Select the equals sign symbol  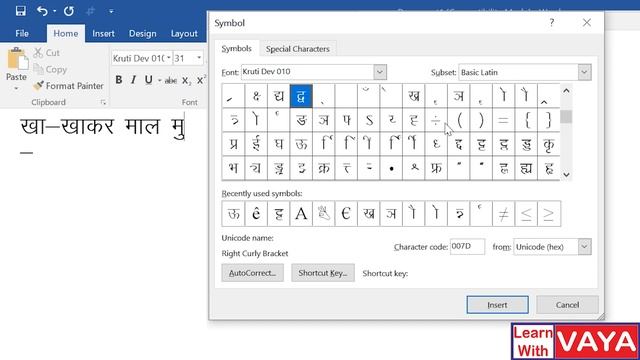503,120
